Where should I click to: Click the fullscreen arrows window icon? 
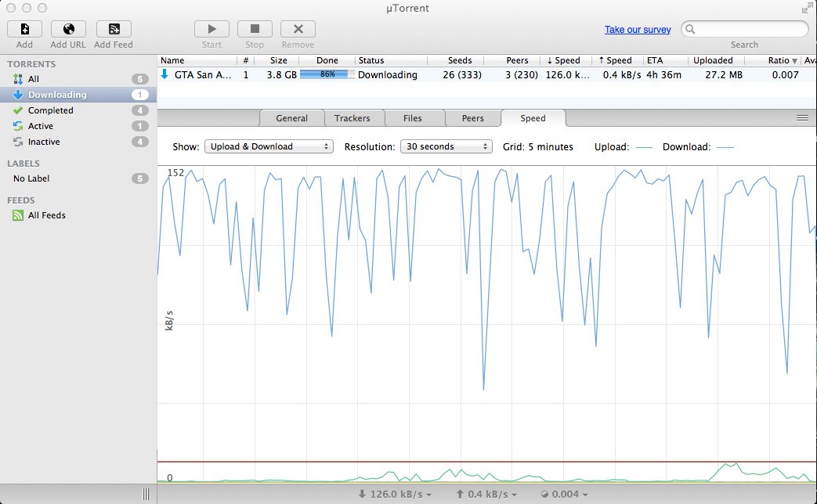[807, 8]
